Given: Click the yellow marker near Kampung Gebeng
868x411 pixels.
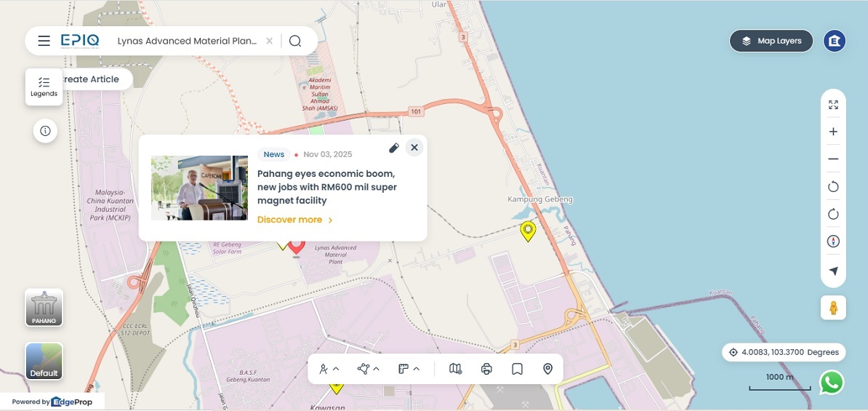Looking at the screenshot, I should point(528,231).
